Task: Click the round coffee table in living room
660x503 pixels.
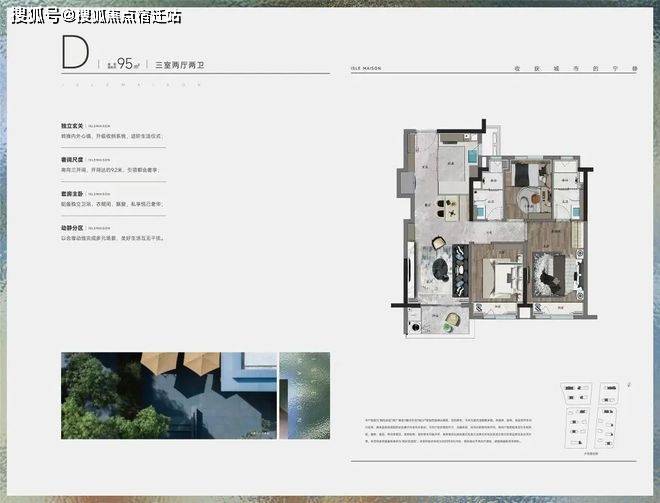Action: (441, 269)
